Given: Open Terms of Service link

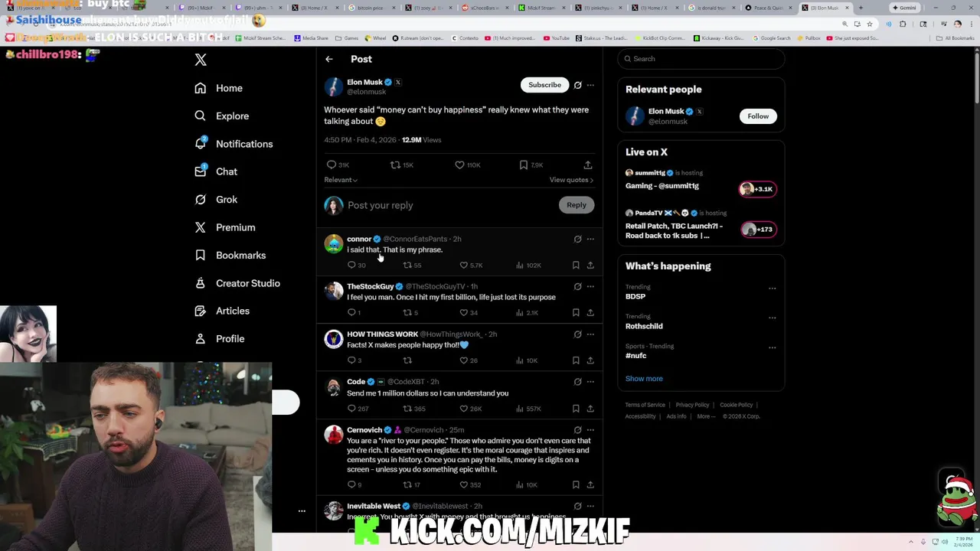Looking at the screenshot, I should click(x=645, y=405).
